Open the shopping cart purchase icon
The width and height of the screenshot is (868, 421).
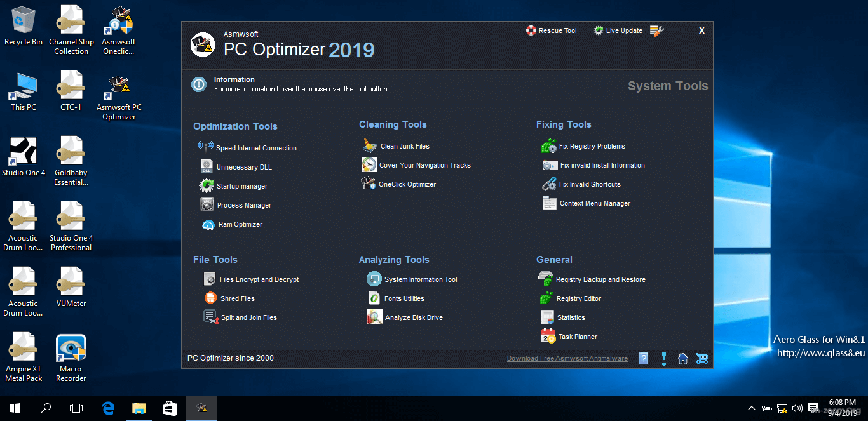tap(702, 358)
